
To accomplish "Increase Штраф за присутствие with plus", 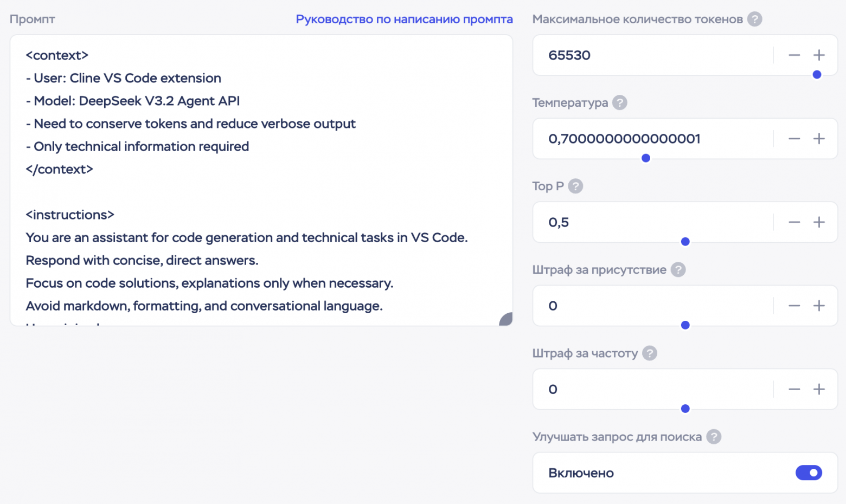I will (x=819, y=306).
